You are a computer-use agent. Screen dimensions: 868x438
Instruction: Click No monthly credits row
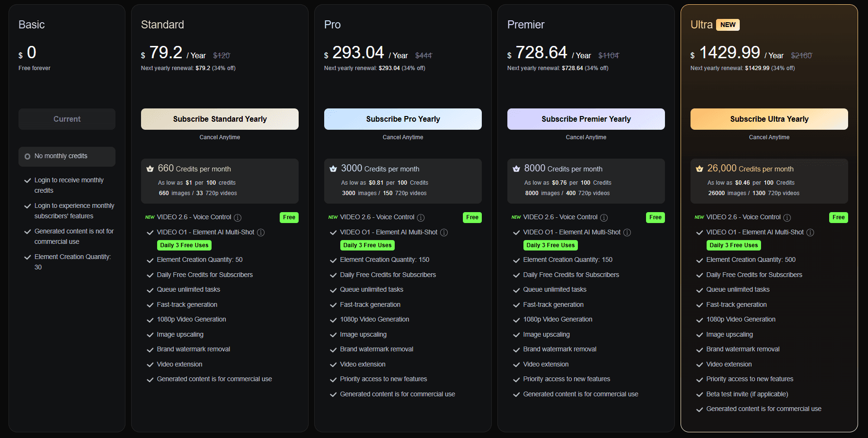[67, 156]
